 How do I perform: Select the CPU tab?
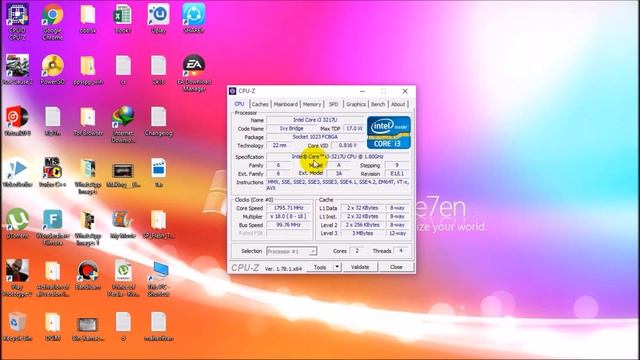pyautogui.click(x=240, y=104)
